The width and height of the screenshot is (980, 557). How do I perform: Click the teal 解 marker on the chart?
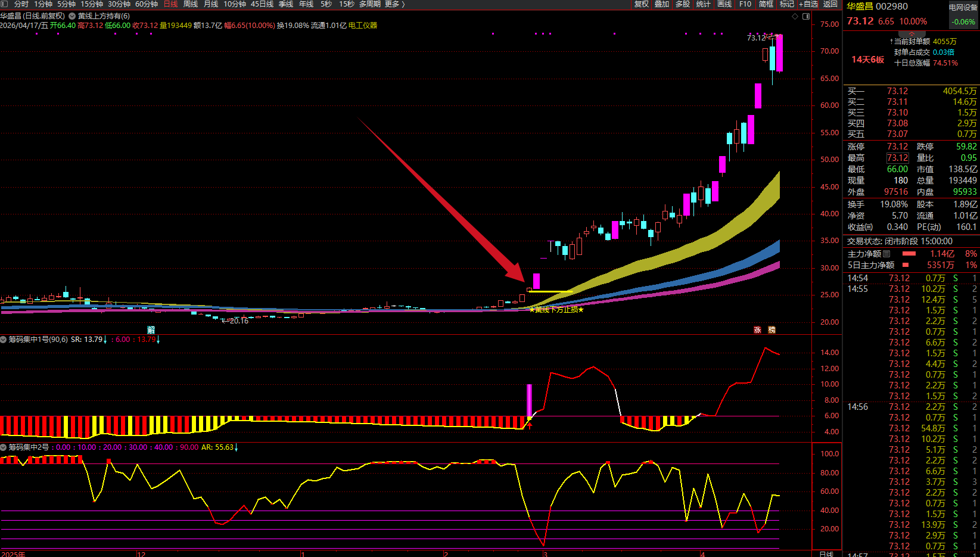point(151,330)
